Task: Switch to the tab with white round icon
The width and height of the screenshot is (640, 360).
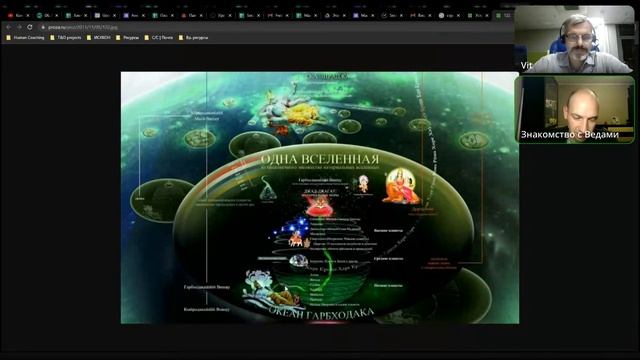Action: [449, 16]
